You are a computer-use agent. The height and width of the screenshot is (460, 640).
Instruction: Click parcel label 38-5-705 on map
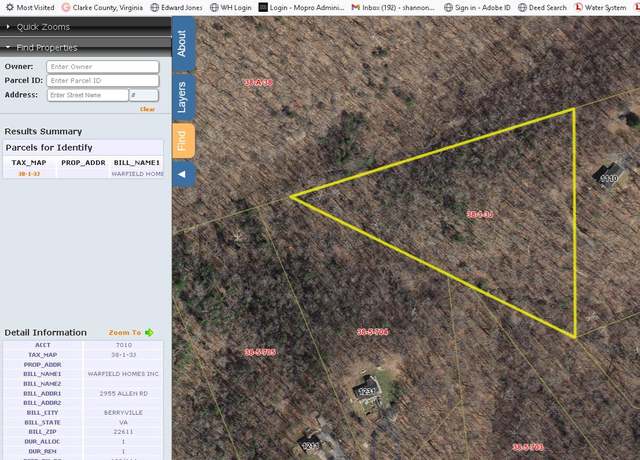pos(260,352)
